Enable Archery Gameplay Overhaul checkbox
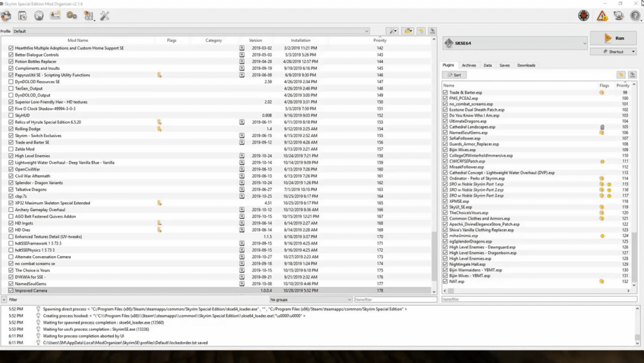Image resolution: width=644 pixels, height=363 pixels. coord(11,210)
